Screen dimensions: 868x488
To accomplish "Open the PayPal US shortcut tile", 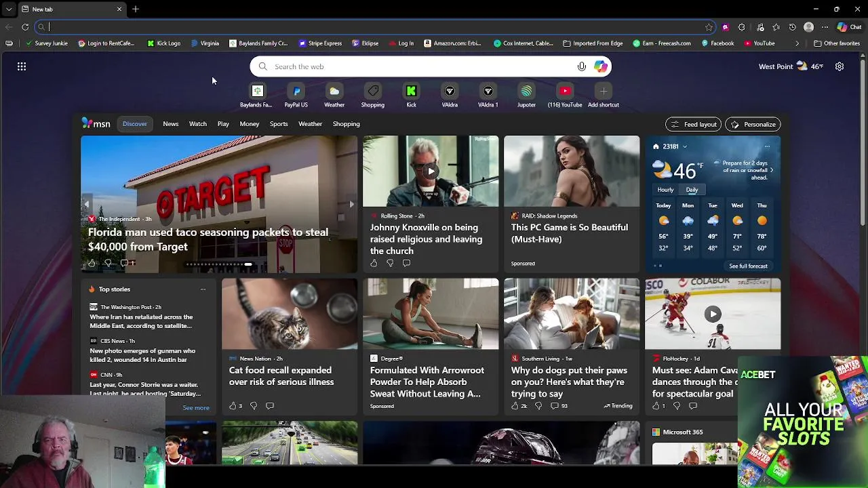I will pyautogui.click(x=296, y=96).
